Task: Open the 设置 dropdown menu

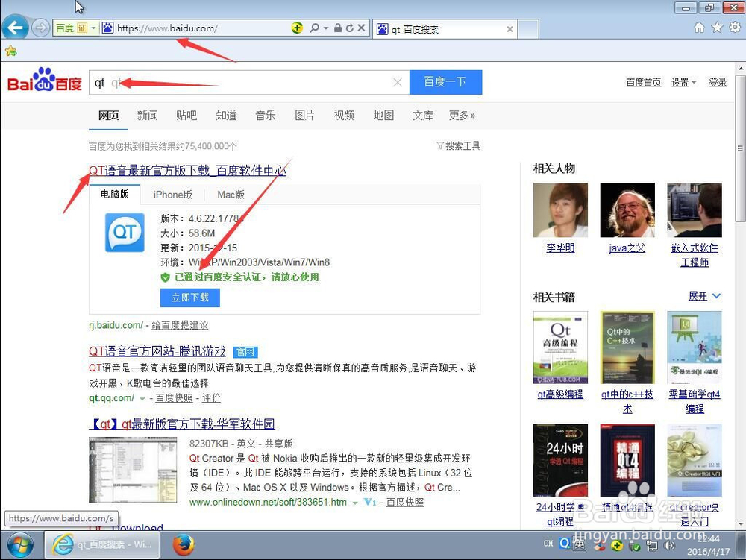Action: 683,82
